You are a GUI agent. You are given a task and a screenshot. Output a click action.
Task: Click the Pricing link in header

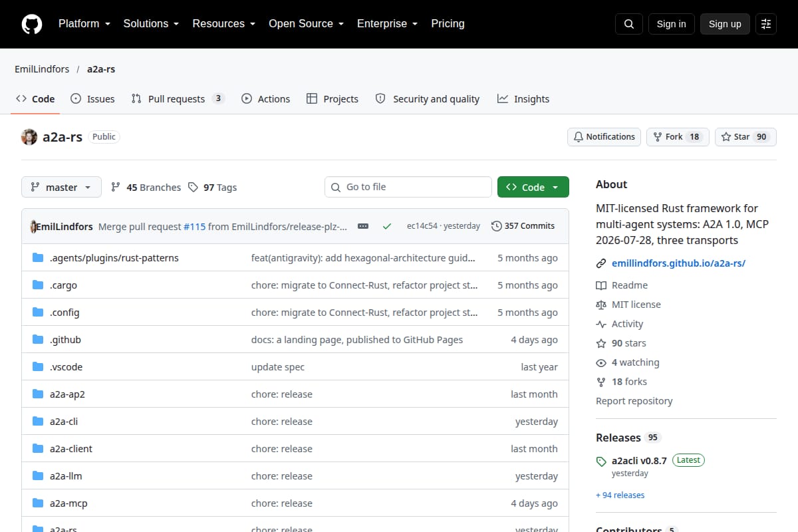tap(448, 24)
